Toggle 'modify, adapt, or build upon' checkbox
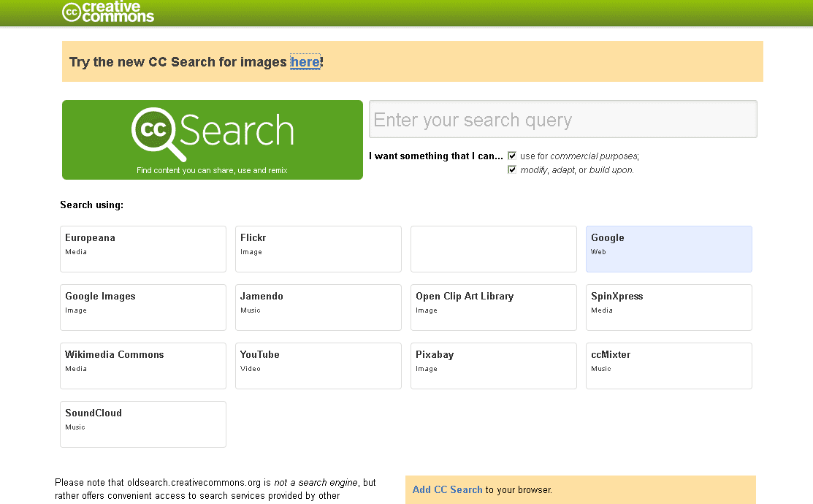813x504 pixels. [512, 169]
